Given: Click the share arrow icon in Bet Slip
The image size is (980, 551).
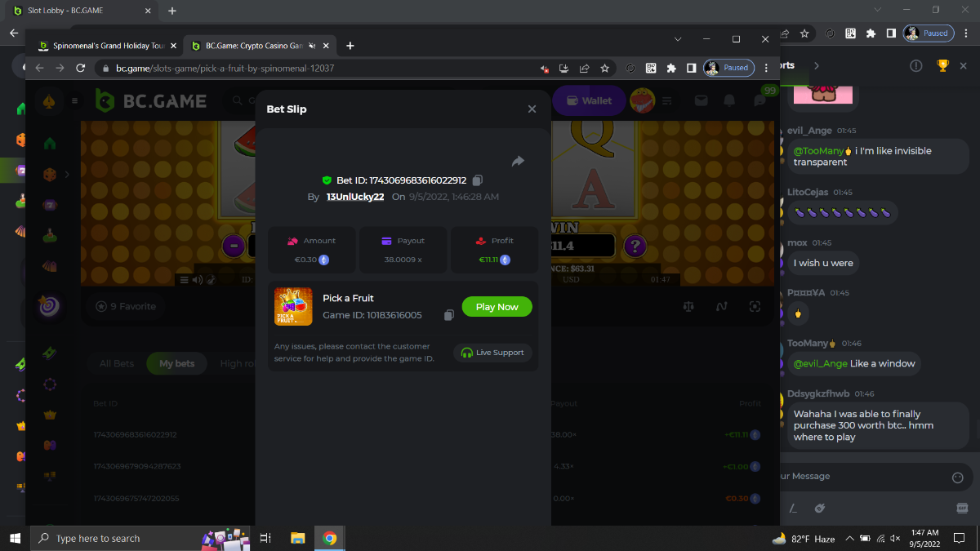Looking at the screenshot, I should (x=518, y=162).
